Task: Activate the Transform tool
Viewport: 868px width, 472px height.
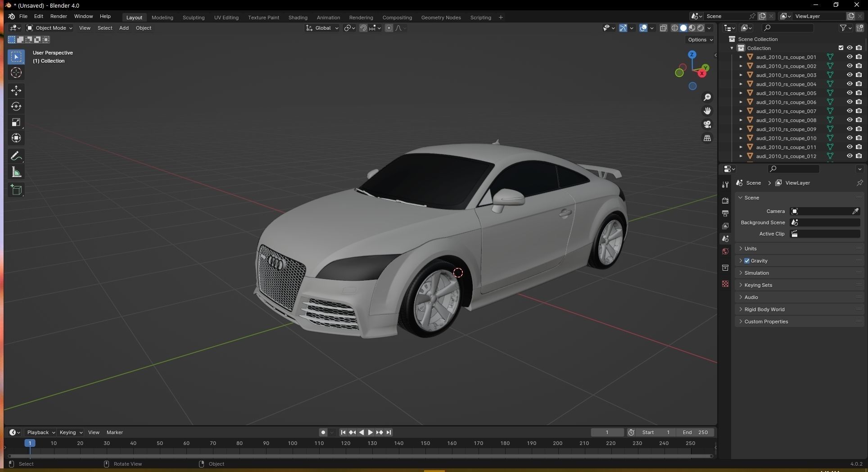Action: [x=16, y=138]
